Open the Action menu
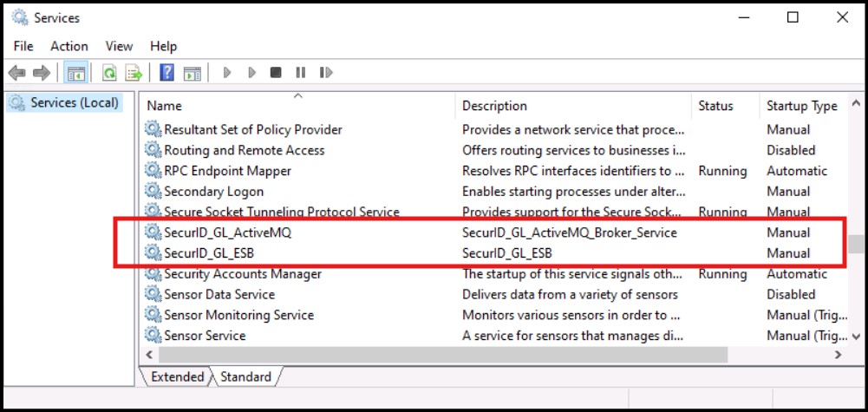The height and width of the screenshot is (412, 868). (69, 46)
